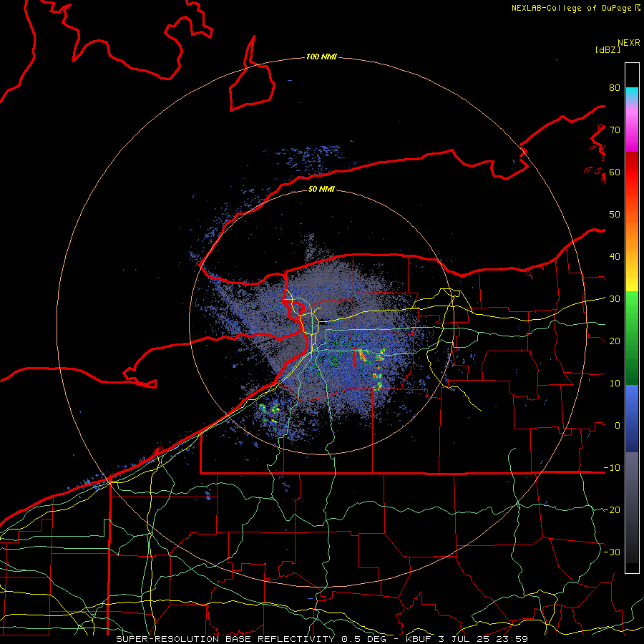Click the cyan segment of the color bar
644x644 pixels.
[x=632, y=94]
